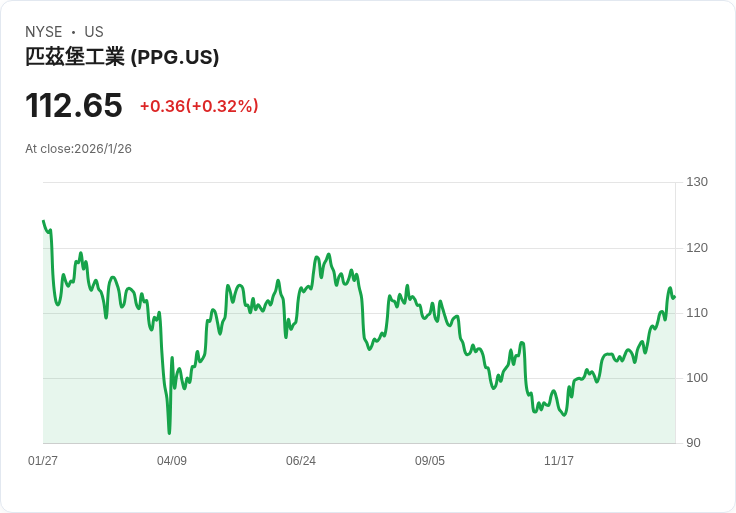Select the 110 y-axis label
The image size is (736, 513).
click(697, 313)
